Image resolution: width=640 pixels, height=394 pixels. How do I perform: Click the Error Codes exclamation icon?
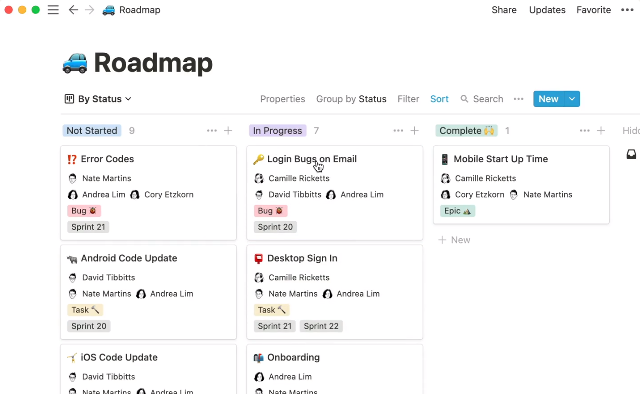tap(72, 159)
